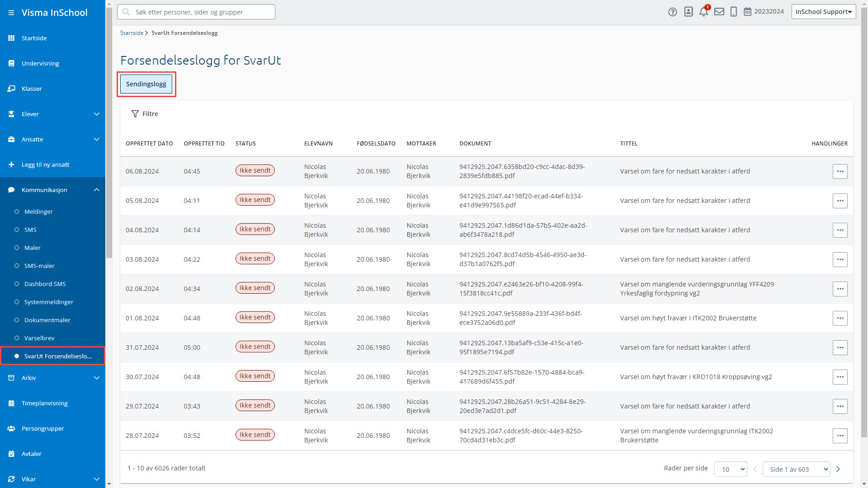Viewport: 868px width, 488px height.
Task: Click the TITTEL column header
Action: (x=629, y=144)
